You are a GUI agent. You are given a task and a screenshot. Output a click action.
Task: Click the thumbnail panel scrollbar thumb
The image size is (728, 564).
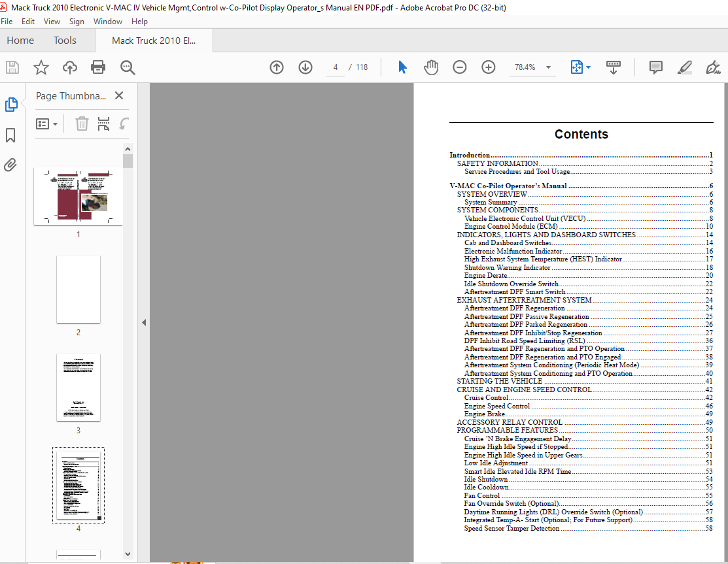128,161
